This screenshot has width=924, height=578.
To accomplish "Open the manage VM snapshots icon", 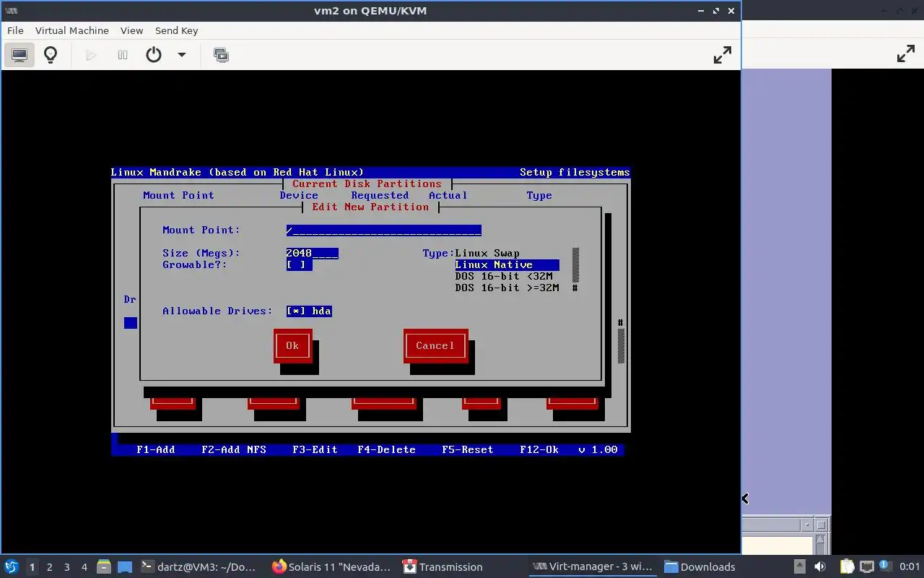I will click(x=221, y=55).
